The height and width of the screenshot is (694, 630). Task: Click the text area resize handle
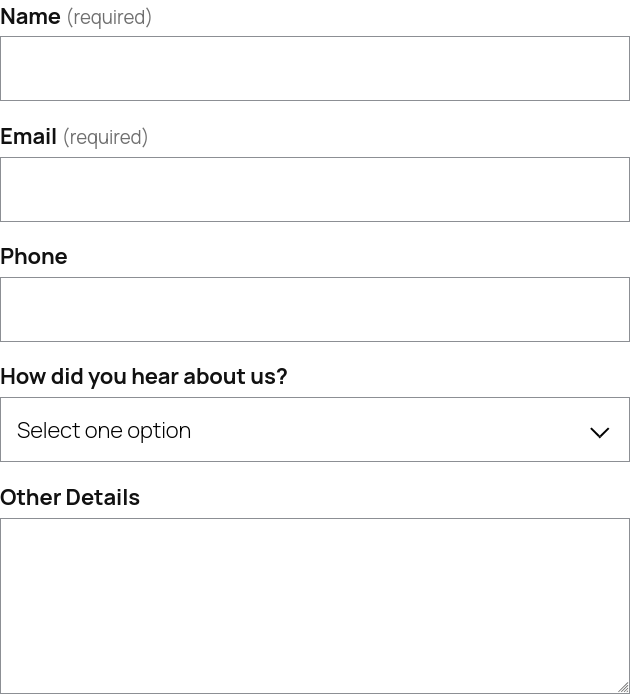pyautogui.click(x=623, y=687)
